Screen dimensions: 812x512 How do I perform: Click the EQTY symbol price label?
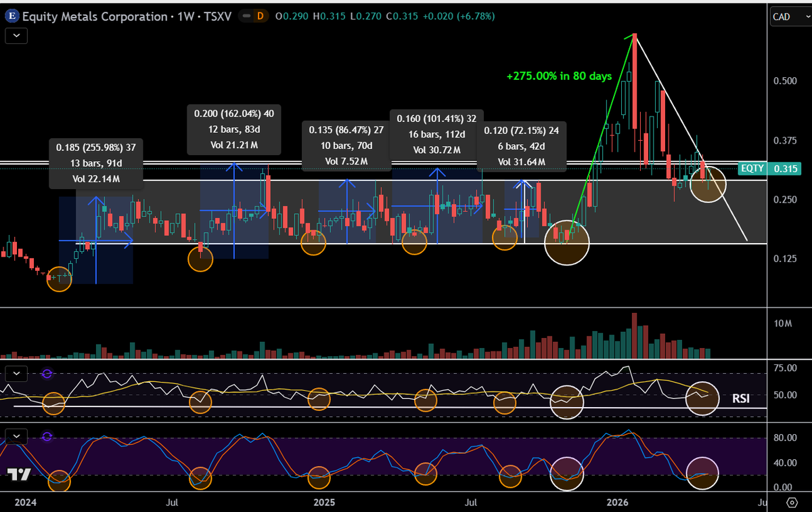752,169
